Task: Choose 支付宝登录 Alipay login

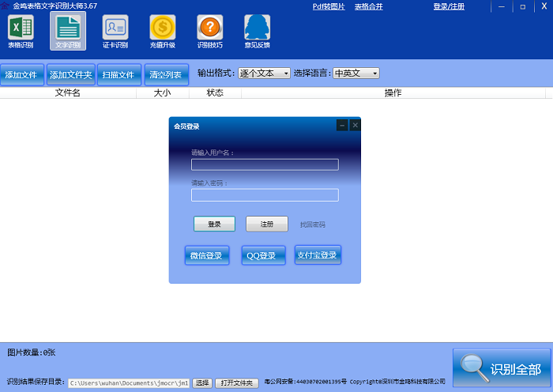Action: (318, 254)
